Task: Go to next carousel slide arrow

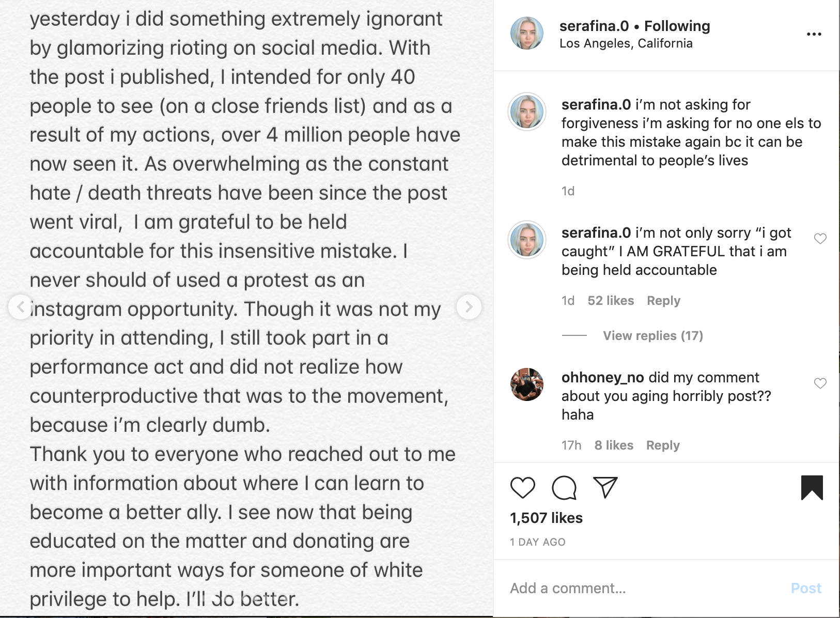Action: pos(469,307)
